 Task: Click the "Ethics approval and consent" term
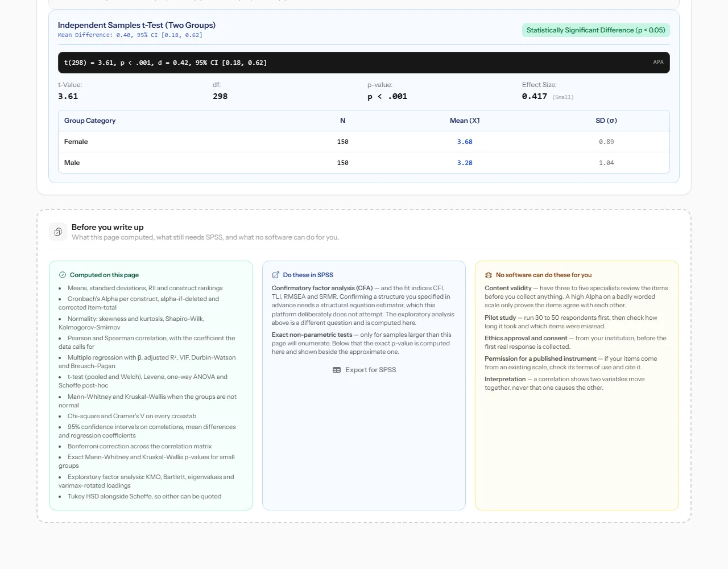[x=526, y=339]
